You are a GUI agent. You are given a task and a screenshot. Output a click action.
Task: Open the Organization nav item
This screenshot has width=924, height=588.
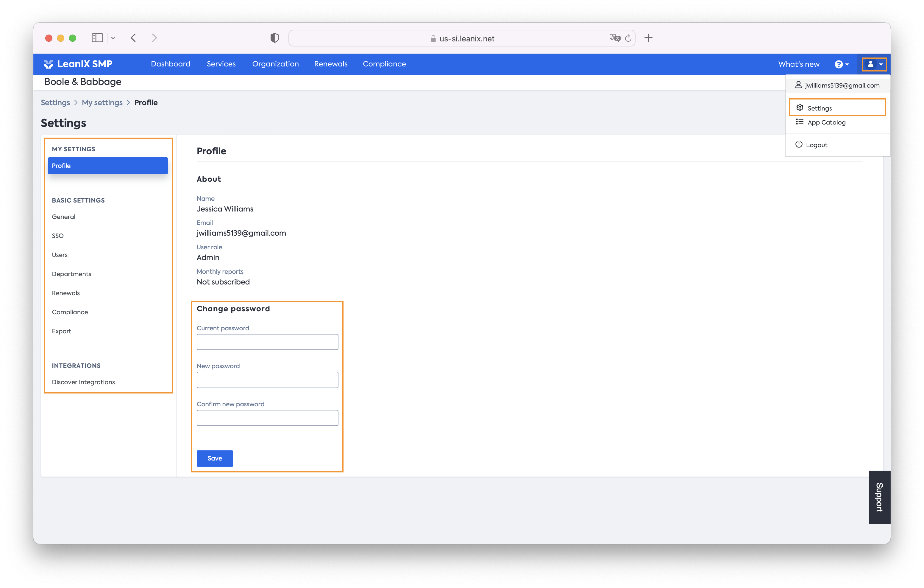point(275,64)
